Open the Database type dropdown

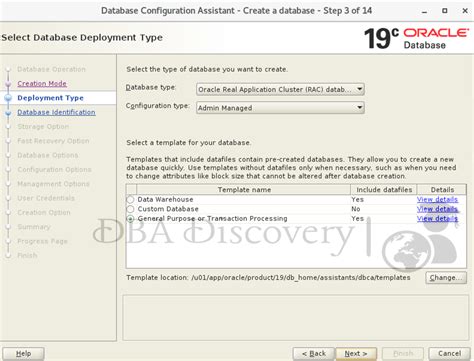[280, 89]
